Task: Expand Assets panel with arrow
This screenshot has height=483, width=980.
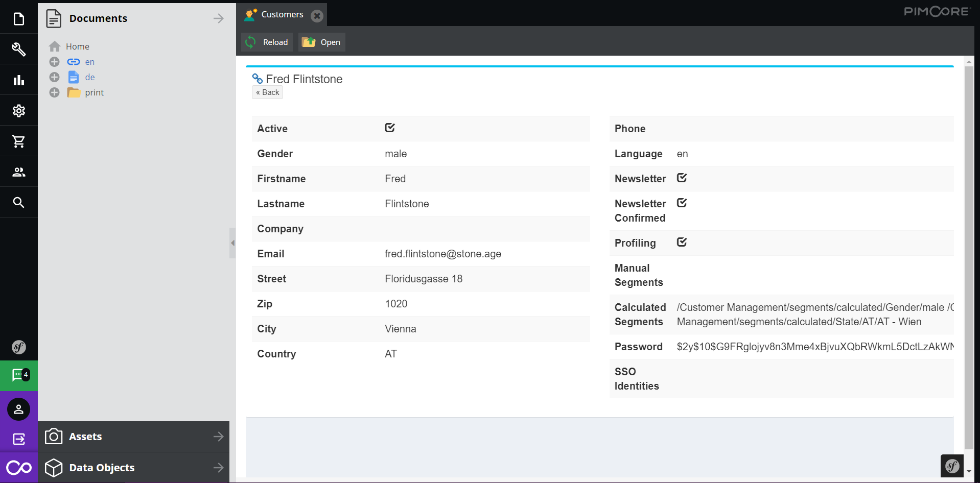Action: 219,437
